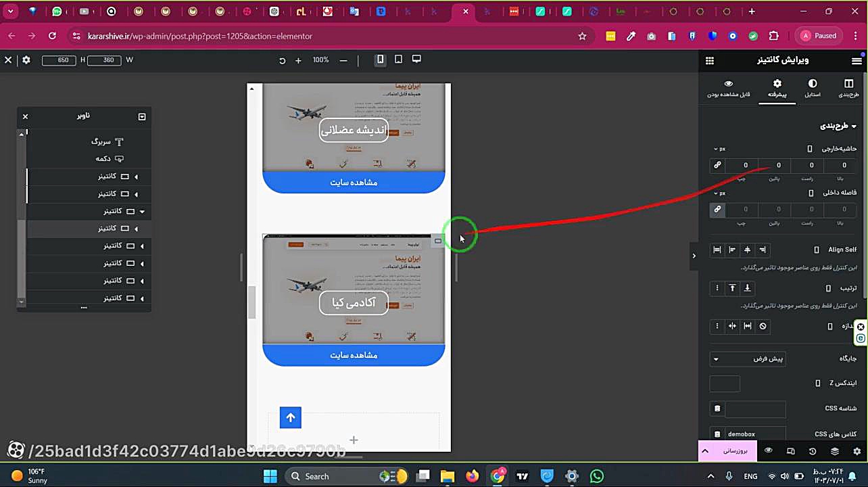Toggle expand-all in ناوبر navigator header

(x=142, y=116)
